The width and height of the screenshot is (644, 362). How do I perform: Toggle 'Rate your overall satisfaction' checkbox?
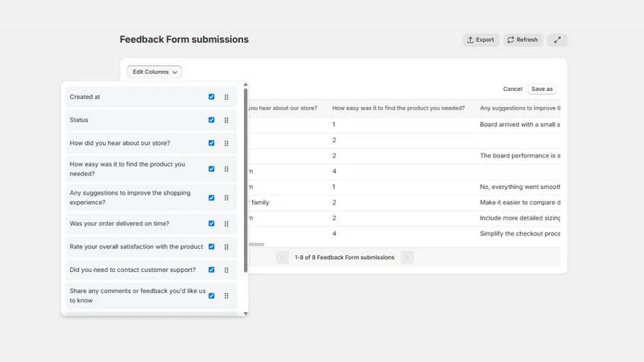212,247
